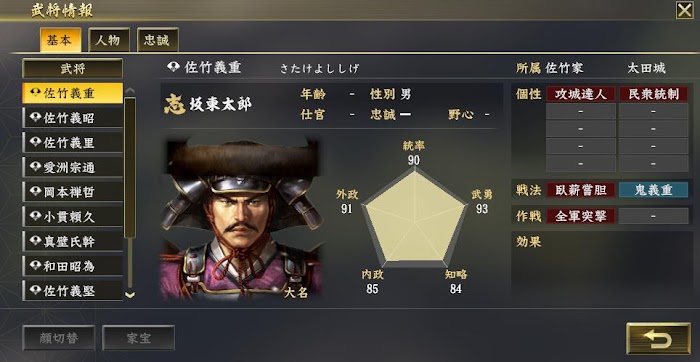
Task: Click the clan crest icon beside 佐竹義昭
Action: click(35, 118)
